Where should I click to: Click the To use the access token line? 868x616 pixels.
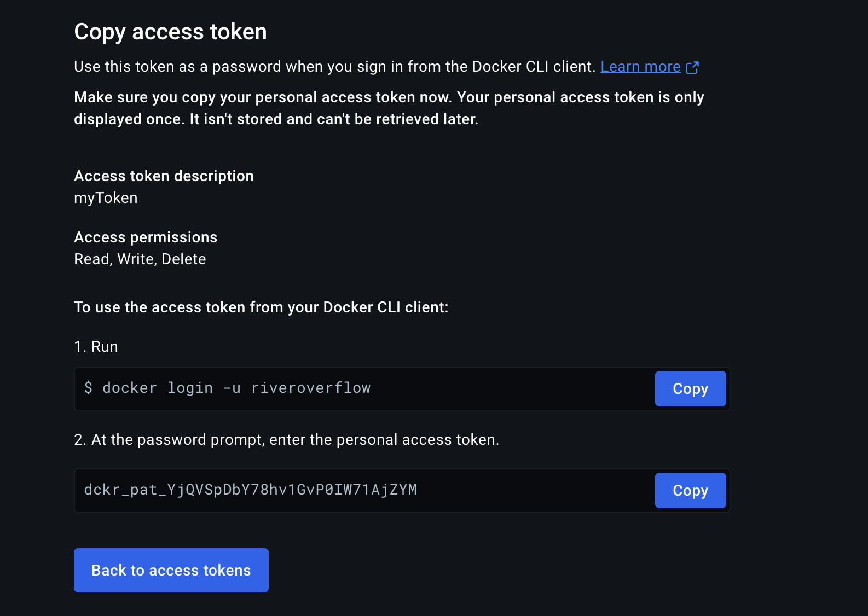point(261,307)
